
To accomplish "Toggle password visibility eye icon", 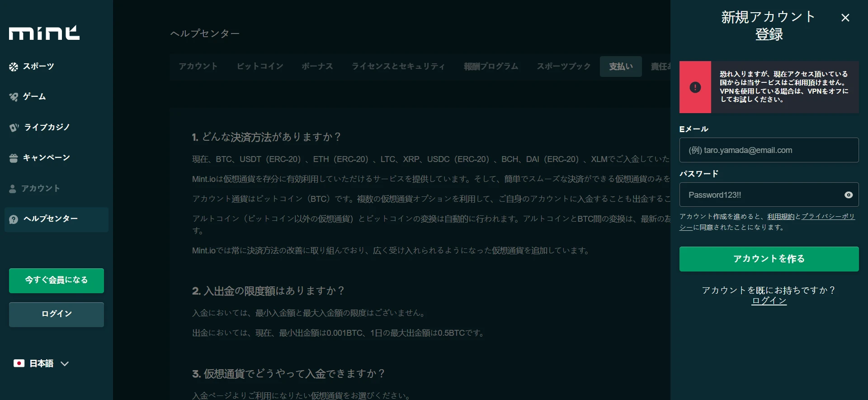I will (849, 195).
